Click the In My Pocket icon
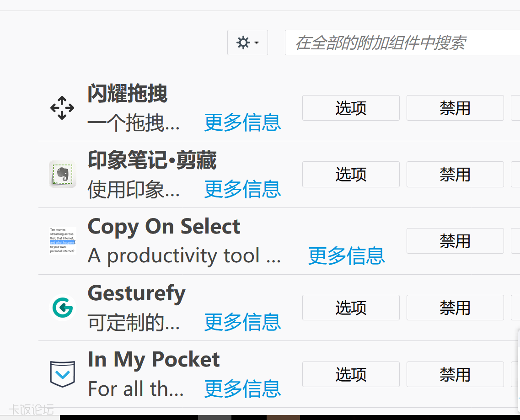The image size is (520, 420). click(x=63, y=374)
